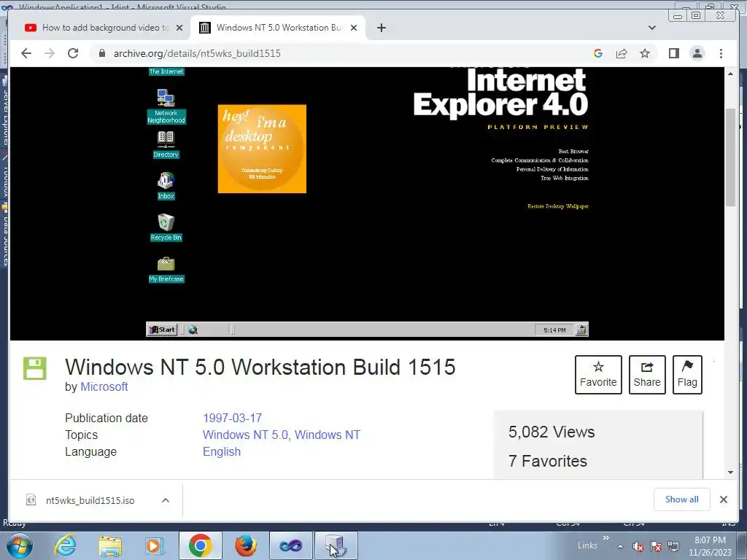
Task: Click the Inbox icon in the screenshot
Action: tap(166, 186)
